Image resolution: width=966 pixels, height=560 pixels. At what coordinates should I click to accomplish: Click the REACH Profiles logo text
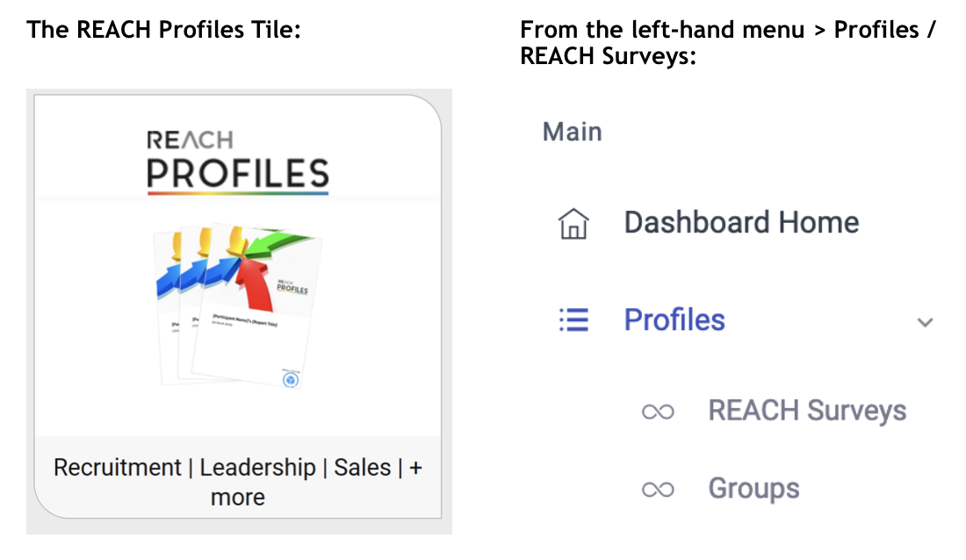click(239, 158)
